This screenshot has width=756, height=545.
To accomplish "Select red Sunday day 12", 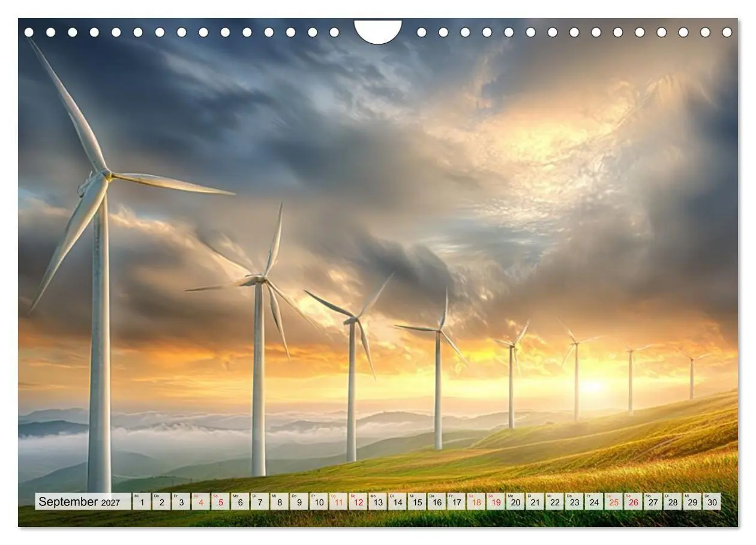I will 358,502.
